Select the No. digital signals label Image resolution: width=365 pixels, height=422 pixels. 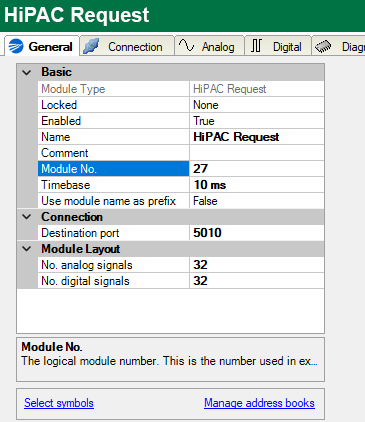[113, 281]
